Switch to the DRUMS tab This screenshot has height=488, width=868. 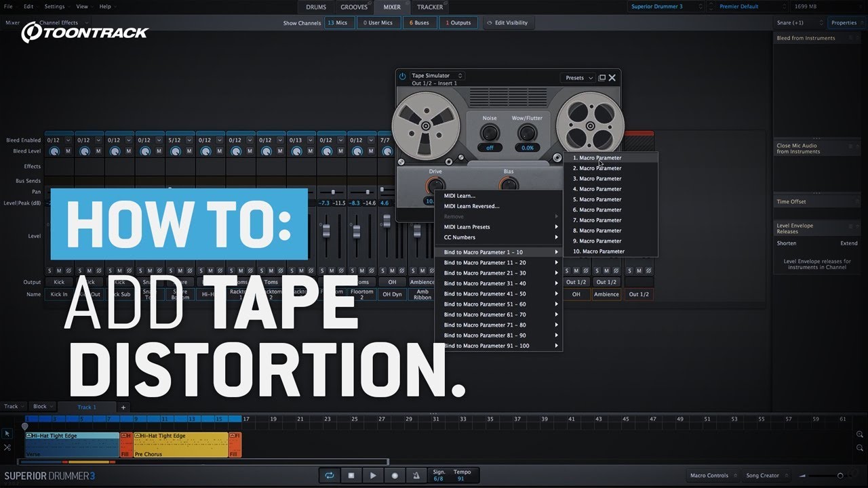point(316,7)
